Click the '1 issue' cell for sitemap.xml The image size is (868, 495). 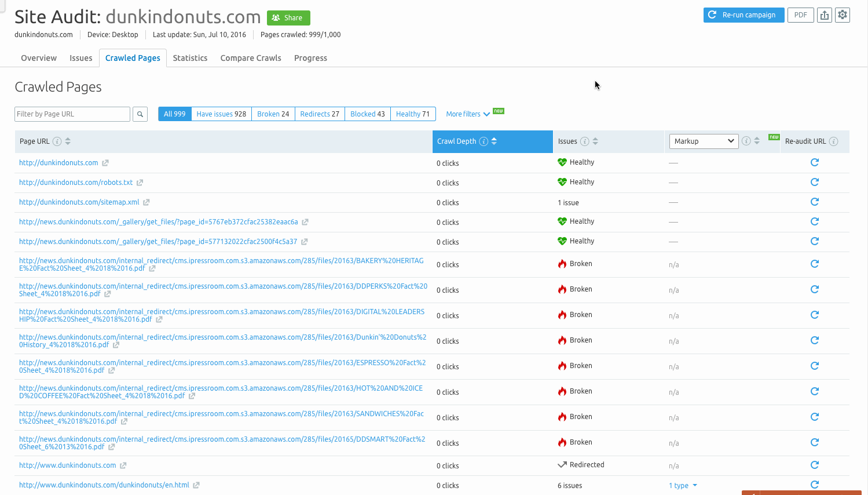click(568, 203)
